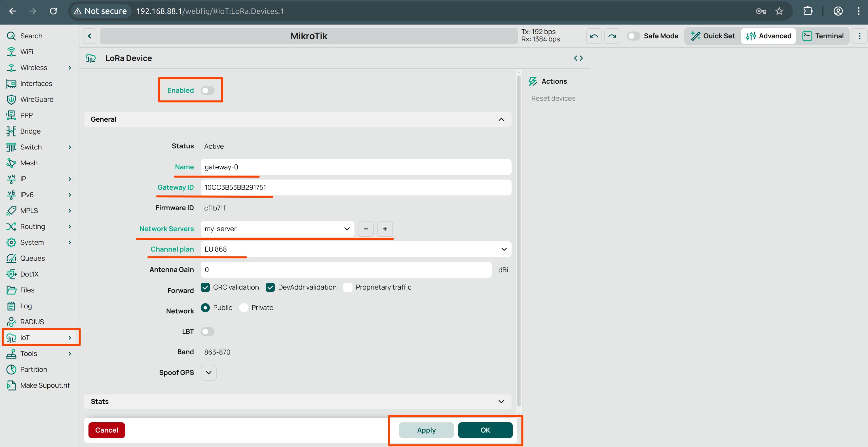Screen dimensions: 868x447
Task: Enable the LoRa device with Enabled switch
Action: tap(208, 90)
